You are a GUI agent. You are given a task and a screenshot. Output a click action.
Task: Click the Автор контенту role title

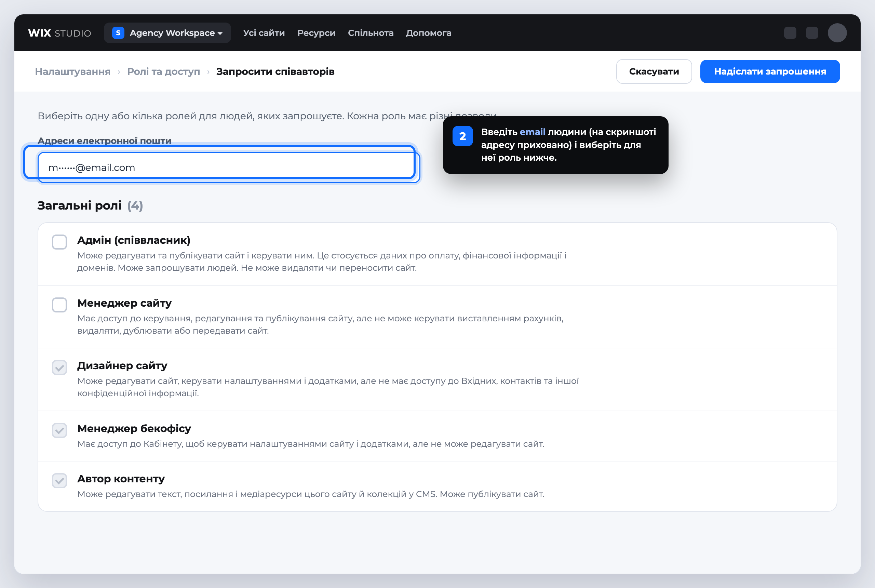click(x=121, y=479)
